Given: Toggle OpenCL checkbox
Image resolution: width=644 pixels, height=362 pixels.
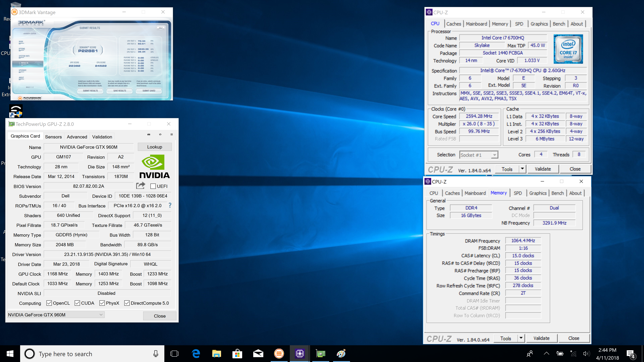Looking at the screenshot, I should pos(49,303).
